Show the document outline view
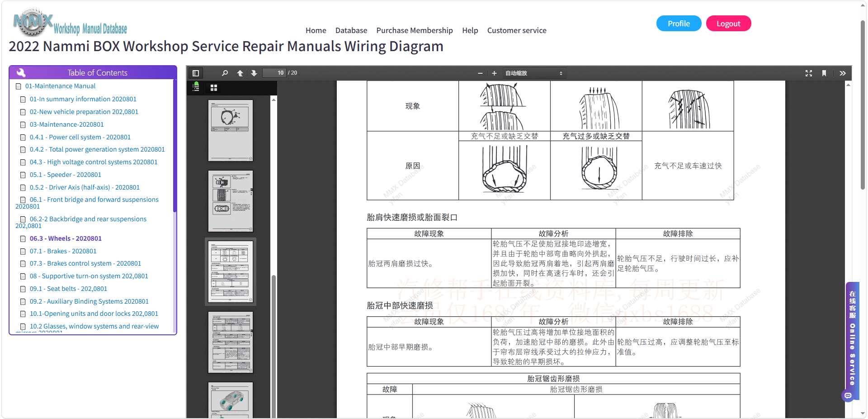The image size is (868, 419). (x=196, y=87)
